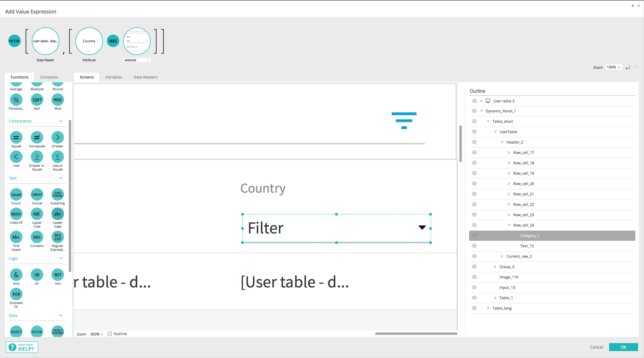Select the Index Of function
The height and width of the screenshot is (358, 644).
[16, 214]
